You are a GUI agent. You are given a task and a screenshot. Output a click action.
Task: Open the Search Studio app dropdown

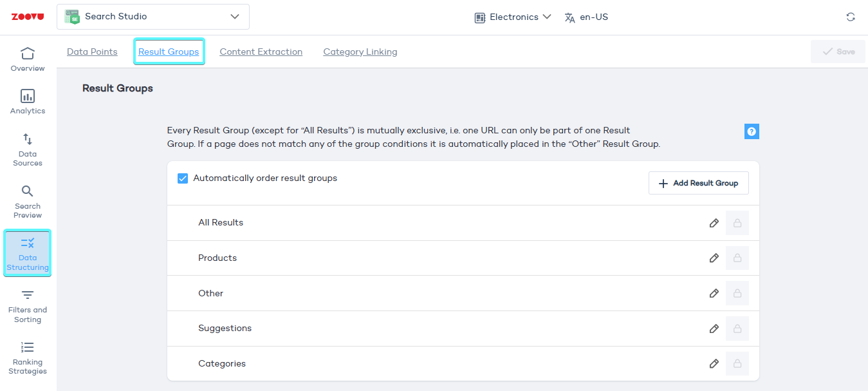[x=152, y=17]
